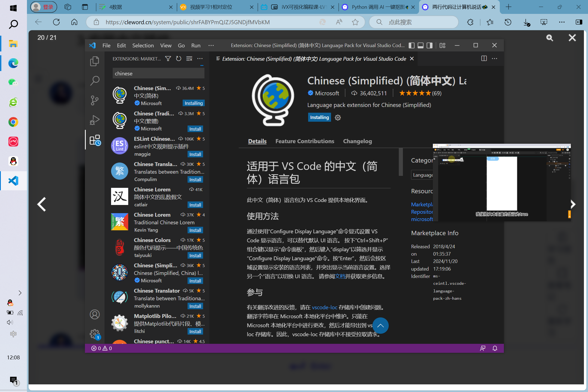Open a new browser tab
This screenshot has height=392, width=588.
pyautogui.click(x=508, y=7)
